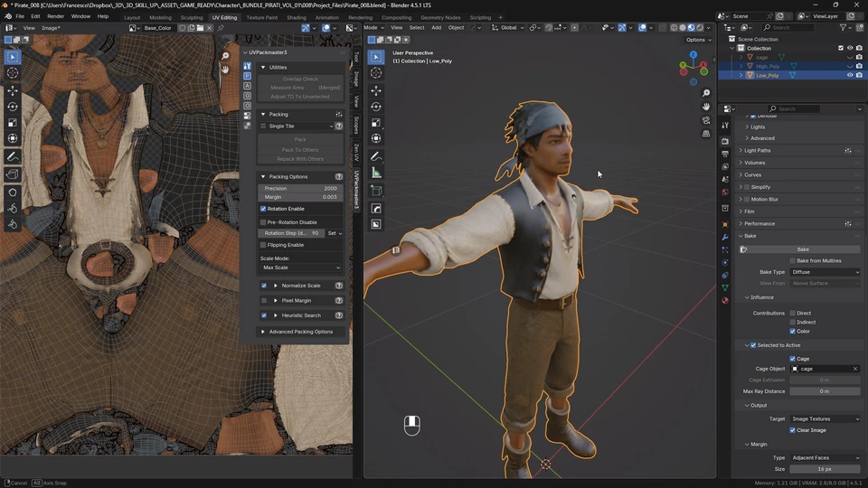Click the UV editor zoom magnifier icon
The image size is (868, 488).
tap(225, 56)
